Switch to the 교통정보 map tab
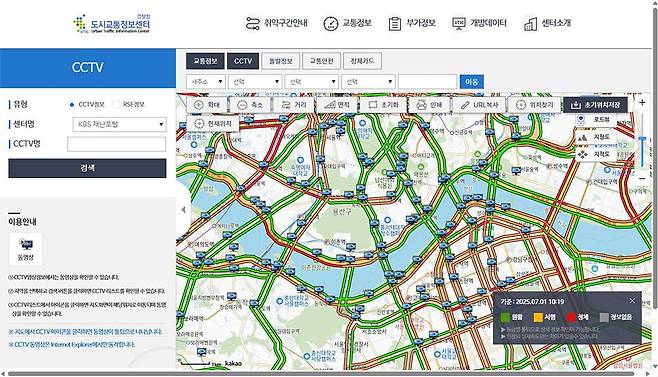The image size is (658, 377). tap(205, 61)
